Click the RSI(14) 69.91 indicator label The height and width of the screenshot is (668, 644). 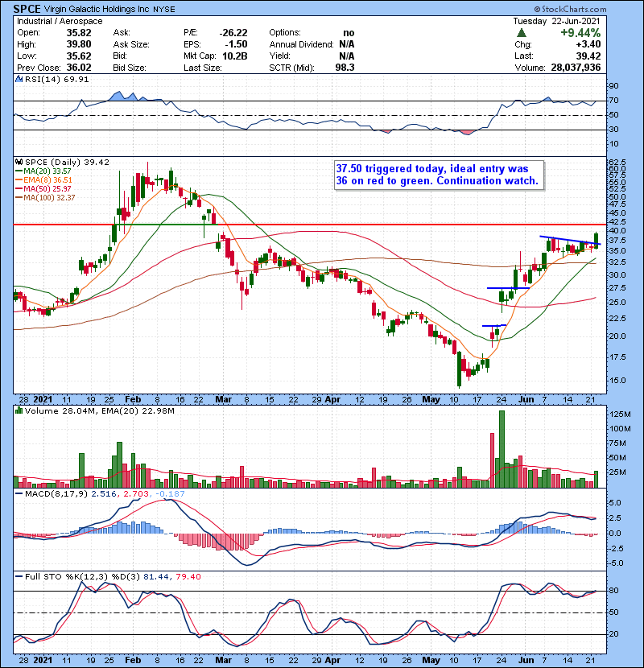click(56, 79)
